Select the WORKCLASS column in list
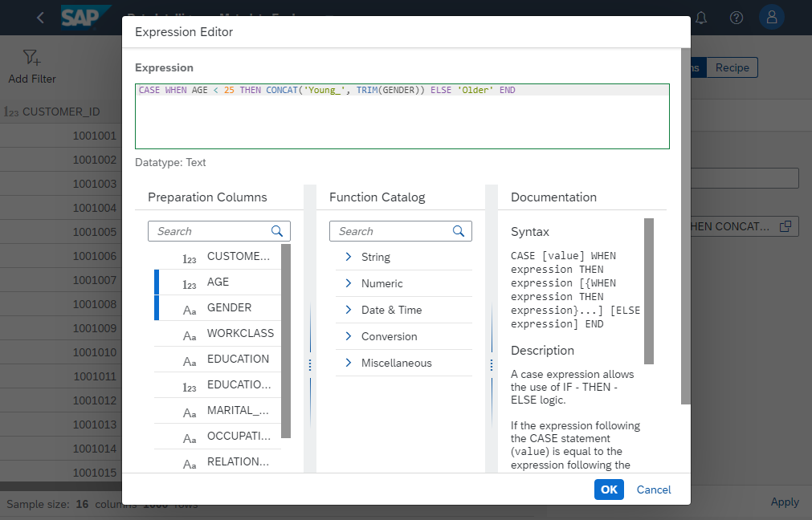812x520 pixels. tap(239, 333)
